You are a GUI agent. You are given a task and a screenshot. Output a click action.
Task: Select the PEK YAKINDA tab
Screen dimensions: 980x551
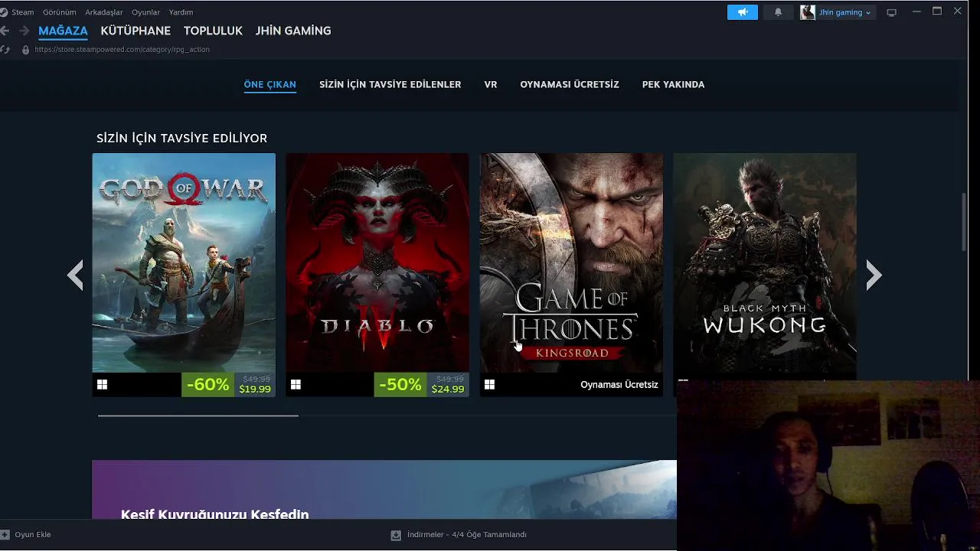pos(673,84)
